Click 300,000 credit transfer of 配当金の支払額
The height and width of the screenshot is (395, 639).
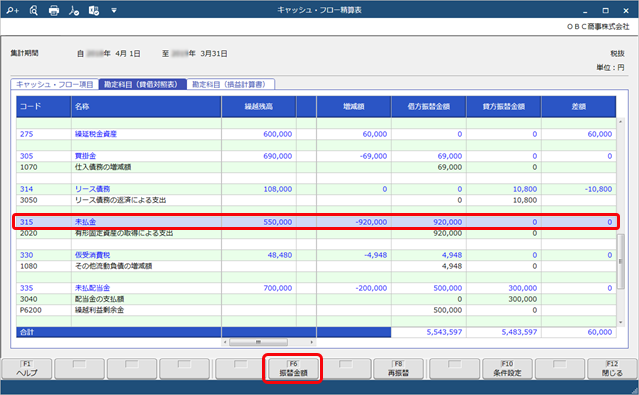[x=522, y=299]
